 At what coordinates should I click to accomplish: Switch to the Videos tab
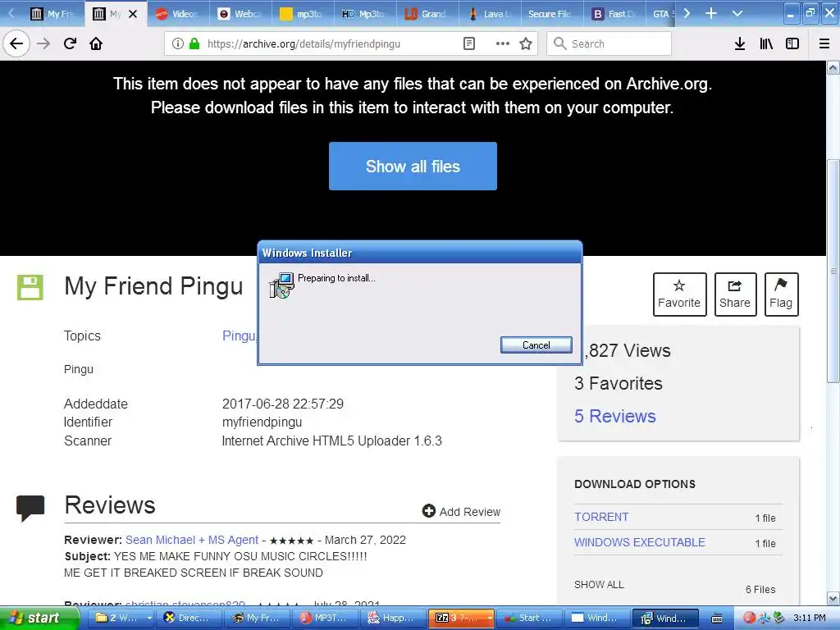pyautogui.click(x=177, y=14)
